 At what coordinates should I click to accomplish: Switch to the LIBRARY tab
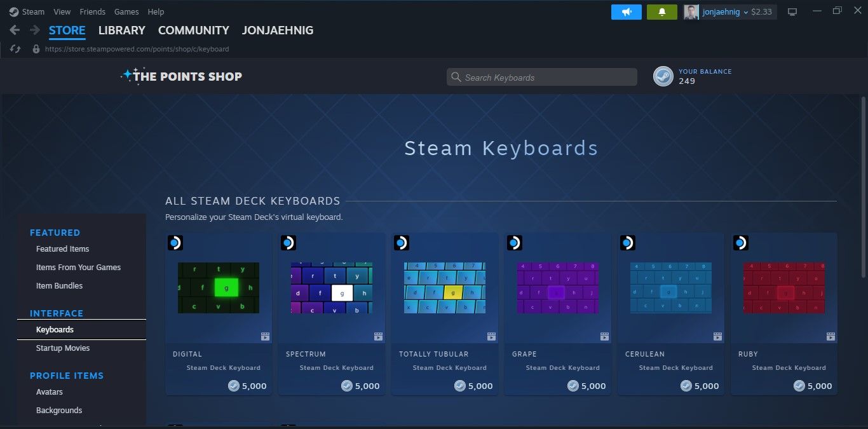coord(121,30)
